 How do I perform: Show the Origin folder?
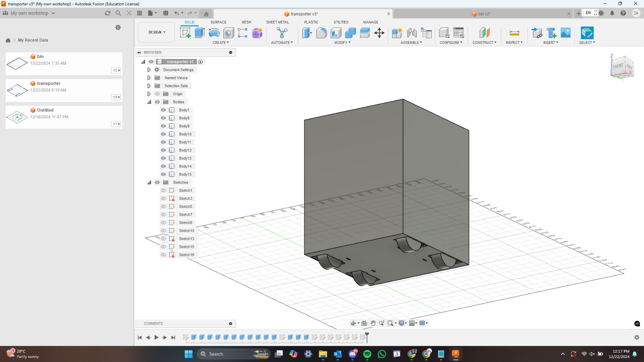157,94
